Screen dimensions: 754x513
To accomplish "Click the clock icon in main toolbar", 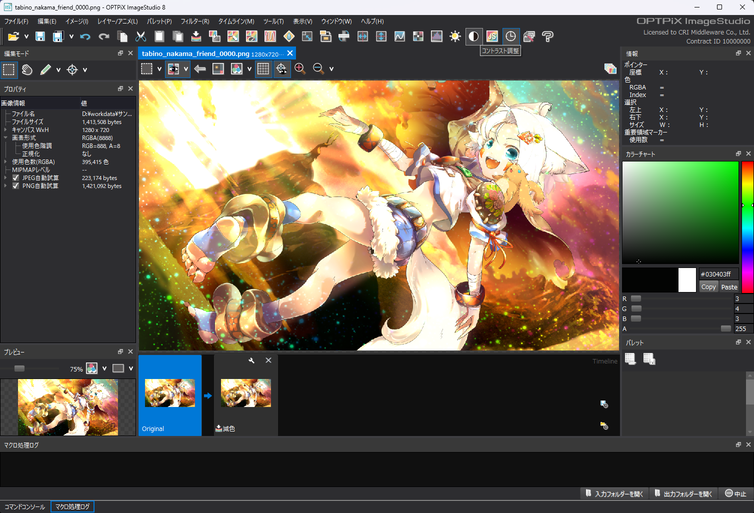I will 511,36.
